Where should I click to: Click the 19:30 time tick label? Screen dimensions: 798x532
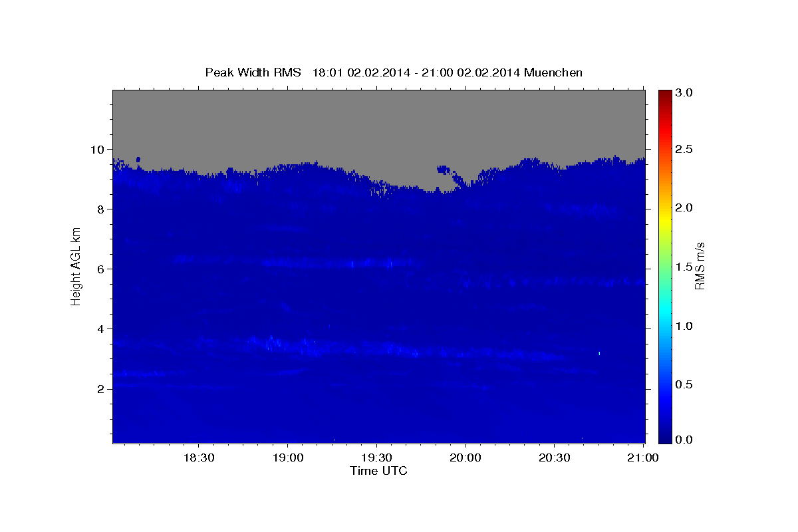point(376,458)
